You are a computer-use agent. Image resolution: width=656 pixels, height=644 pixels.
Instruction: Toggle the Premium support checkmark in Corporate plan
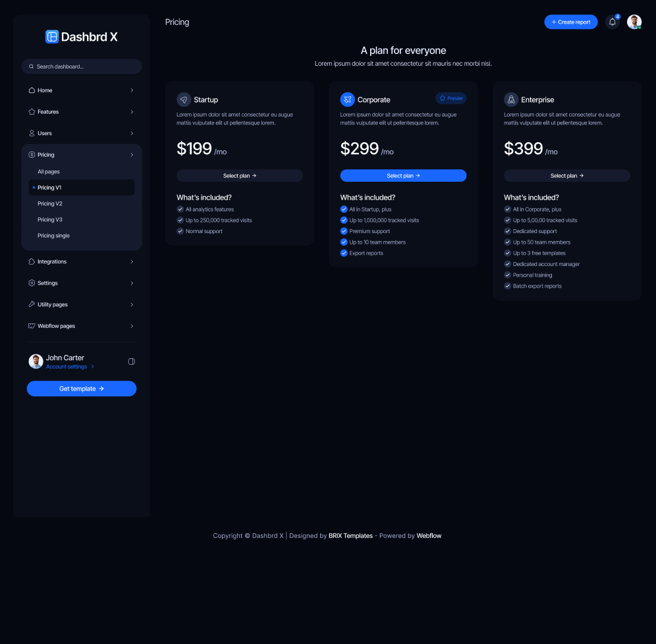coord(344,231)
